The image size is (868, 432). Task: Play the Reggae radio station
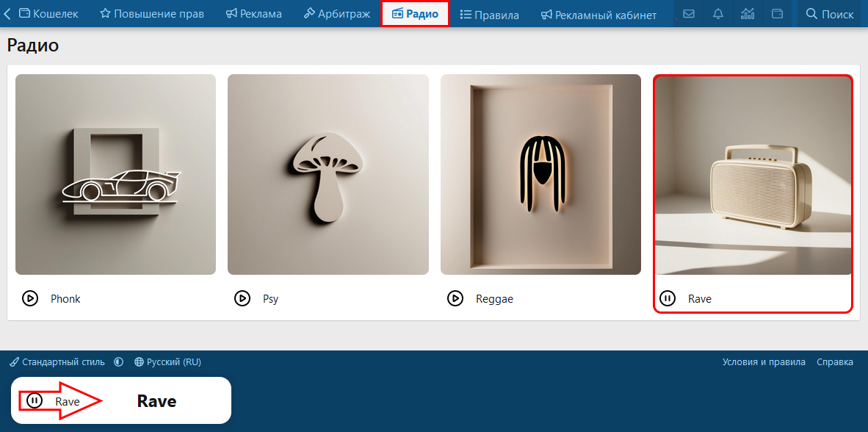[455, 298]
